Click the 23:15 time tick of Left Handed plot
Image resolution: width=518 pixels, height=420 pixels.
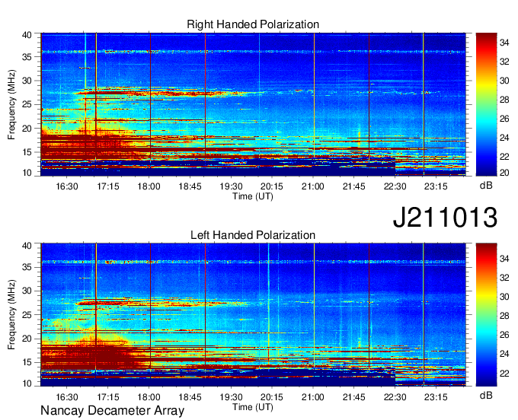(x=436, y=397)
